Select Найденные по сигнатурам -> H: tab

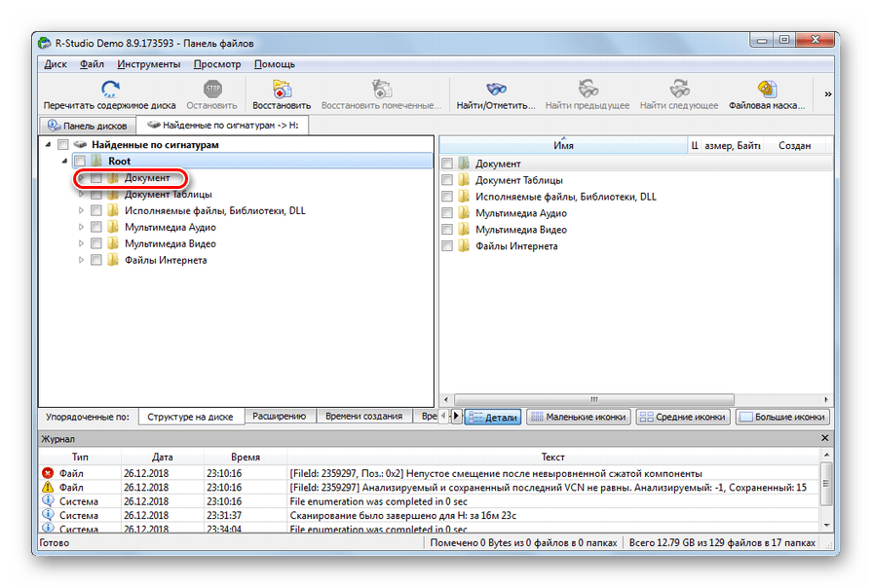pyautogui.click(x=223, y=125)
